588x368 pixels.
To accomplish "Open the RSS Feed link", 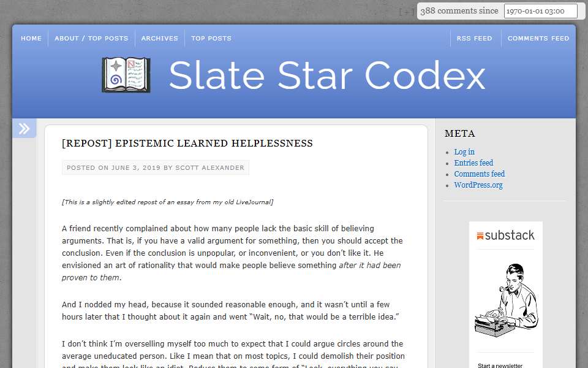I will point(474,38).
